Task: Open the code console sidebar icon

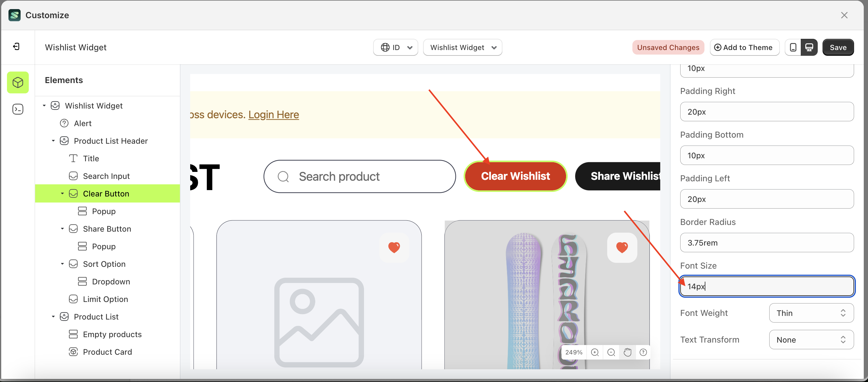Action: point(18,109)
